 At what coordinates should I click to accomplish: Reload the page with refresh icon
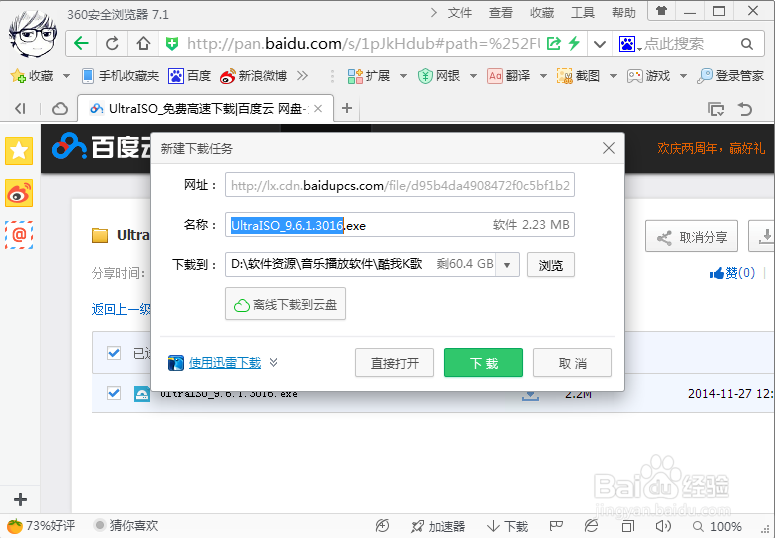tap(112, 44)
